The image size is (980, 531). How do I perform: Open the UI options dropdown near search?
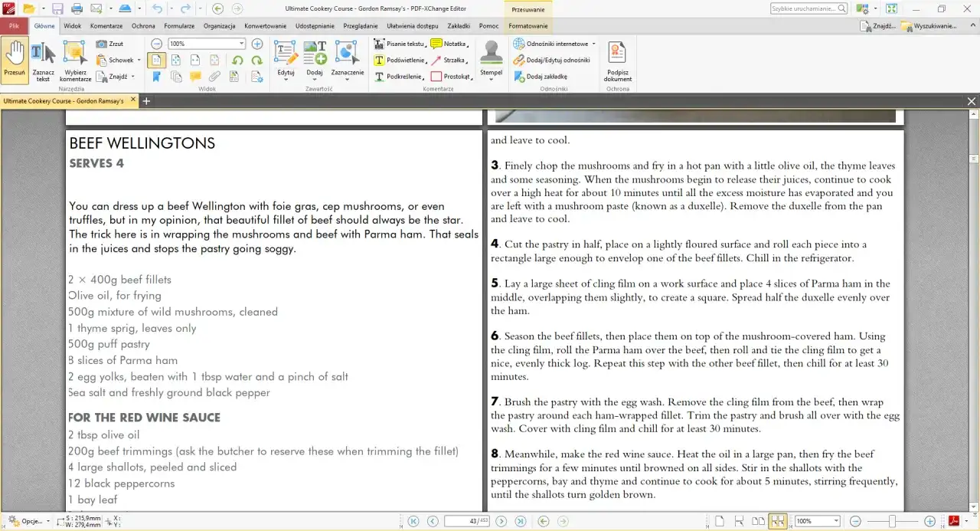(x=874, y=8)
